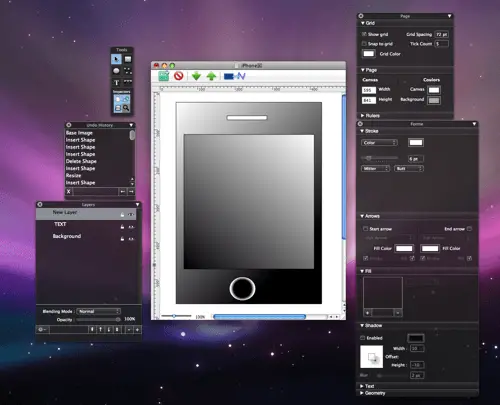The width and height of the screenshot is (500, 405).
Task: Enable Snap to grid checkbox
Action: (x=364, y=43)
